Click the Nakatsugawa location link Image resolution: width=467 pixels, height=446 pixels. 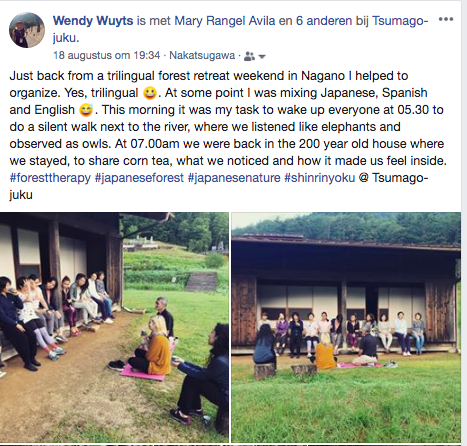202,55
